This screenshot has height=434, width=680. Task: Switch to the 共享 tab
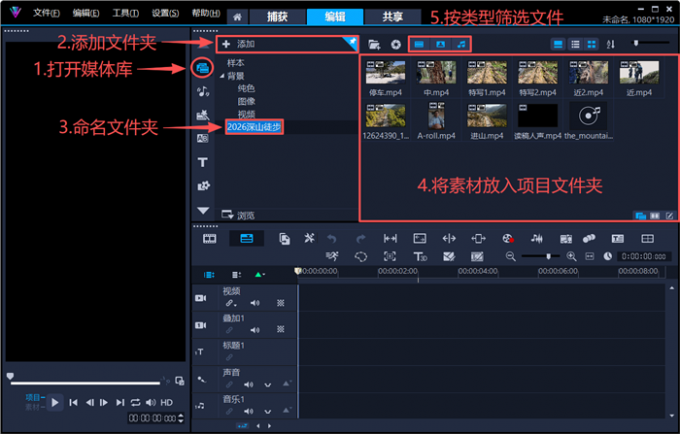392,17
